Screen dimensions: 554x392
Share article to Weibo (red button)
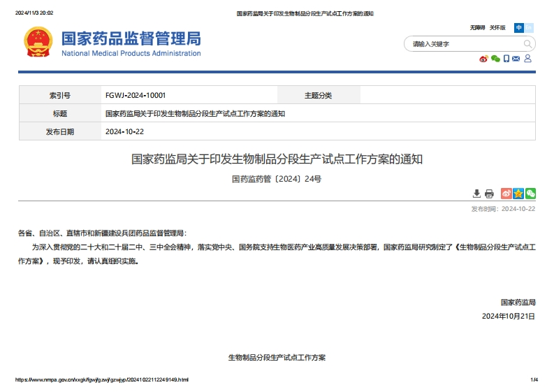[x=506, y=194]
